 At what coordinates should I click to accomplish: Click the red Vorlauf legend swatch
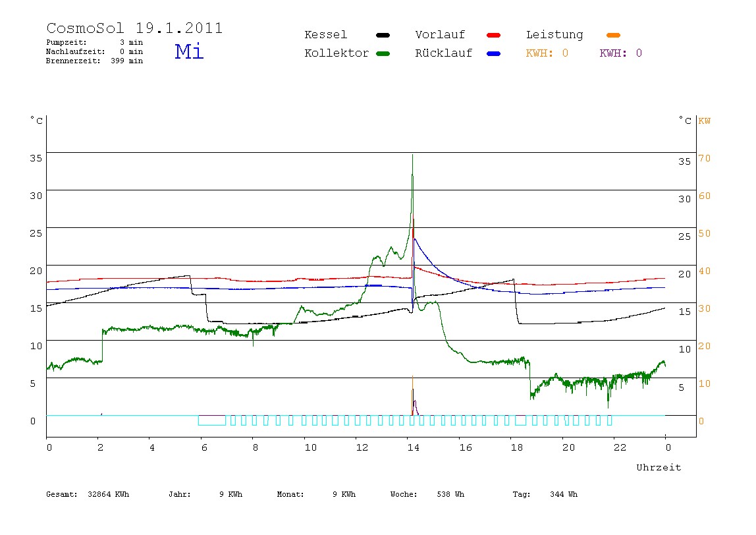pyautogui.click(x=494, y=35)
